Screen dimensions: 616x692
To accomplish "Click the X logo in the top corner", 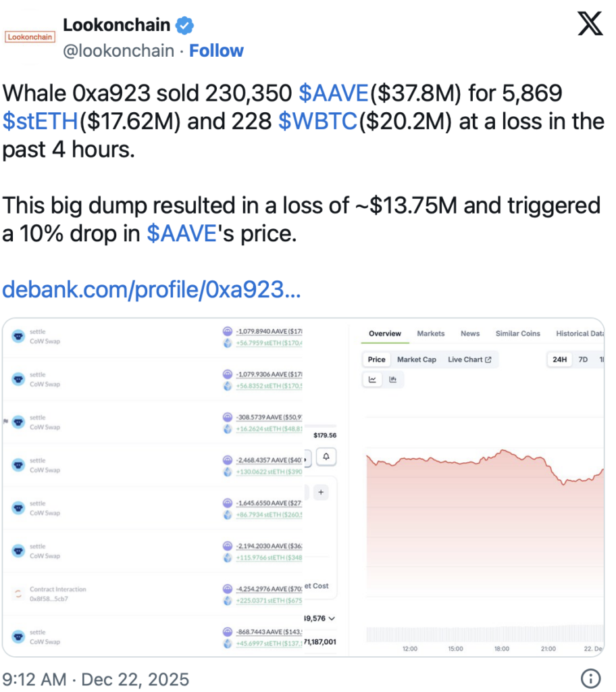I will coord(589,24).
